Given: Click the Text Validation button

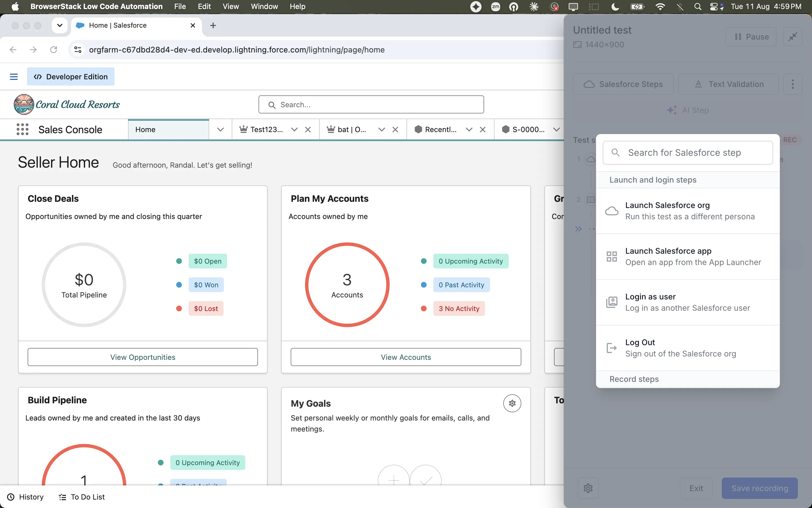Looking at the screenshot, I should [728, 84].
